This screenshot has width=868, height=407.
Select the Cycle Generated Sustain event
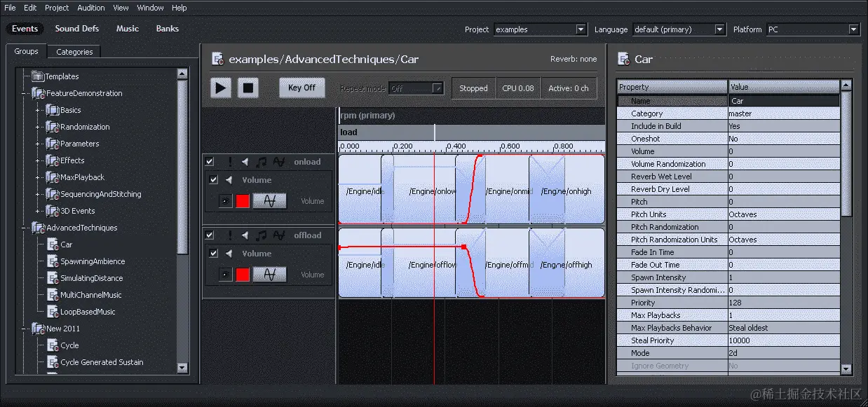(x=102, y=362)
